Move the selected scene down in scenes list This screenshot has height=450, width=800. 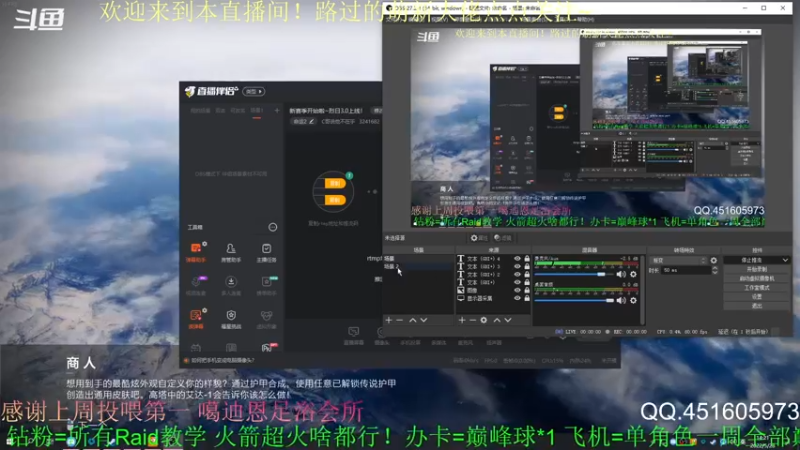point(424,320)
